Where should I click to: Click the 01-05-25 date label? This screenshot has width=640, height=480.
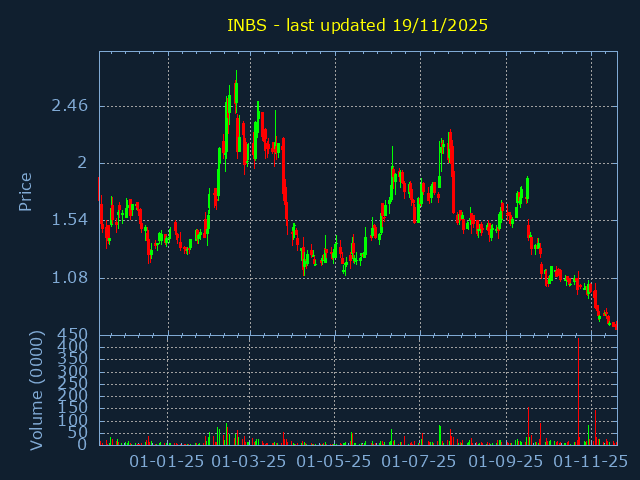(336, 461)
